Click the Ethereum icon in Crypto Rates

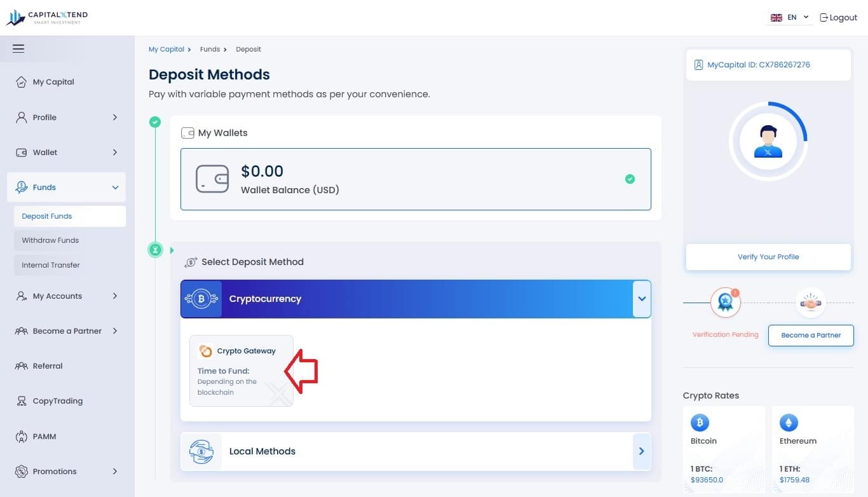[x=789, y=422]
